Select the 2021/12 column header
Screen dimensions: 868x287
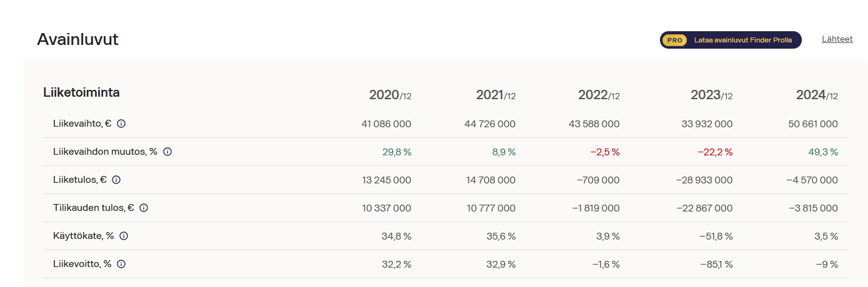click(496, 95)
